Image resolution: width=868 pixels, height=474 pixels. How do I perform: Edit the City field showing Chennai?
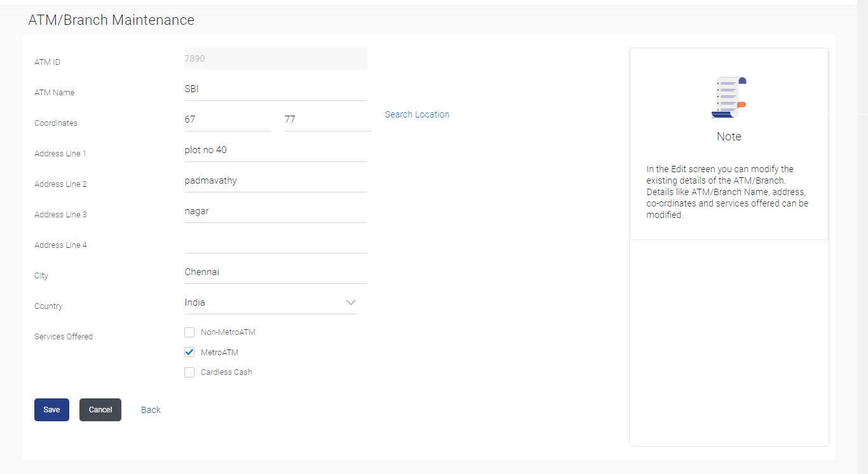click(275, 273)
